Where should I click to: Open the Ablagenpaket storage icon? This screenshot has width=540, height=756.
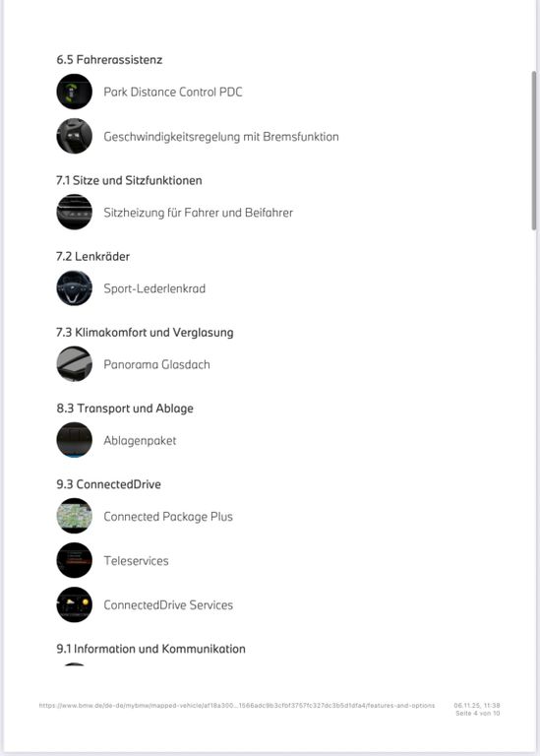point(74,440)
